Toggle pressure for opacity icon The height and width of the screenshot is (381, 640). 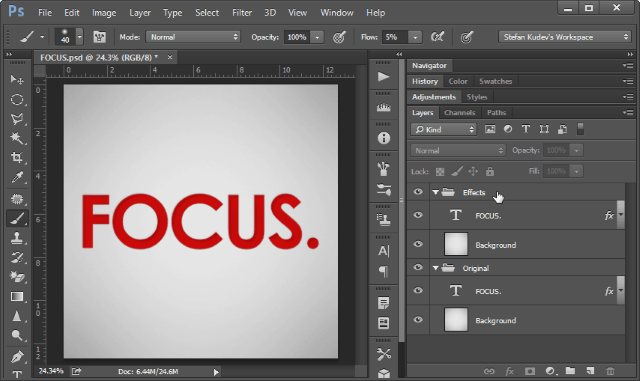[x=339, y=37]
